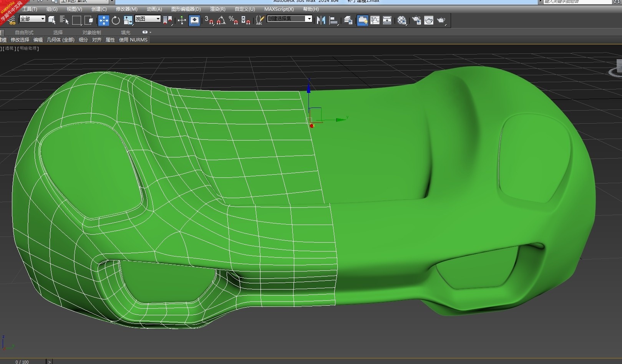The width and height of the screenshot is (622, 364).
Task: Open the Material Editor icon
Action: point(402,20)
